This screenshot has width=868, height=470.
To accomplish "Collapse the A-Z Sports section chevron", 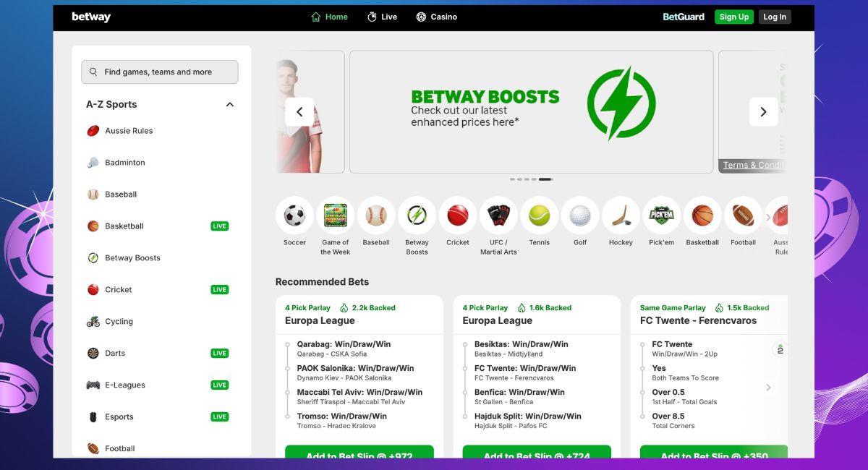I will pos(230,105).
